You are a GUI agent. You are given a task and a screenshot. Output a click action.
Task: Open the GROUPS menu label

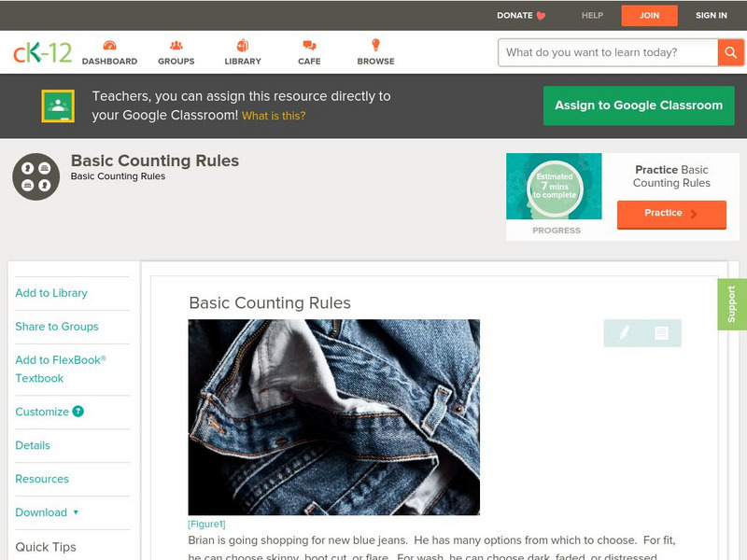click(176, 62)
